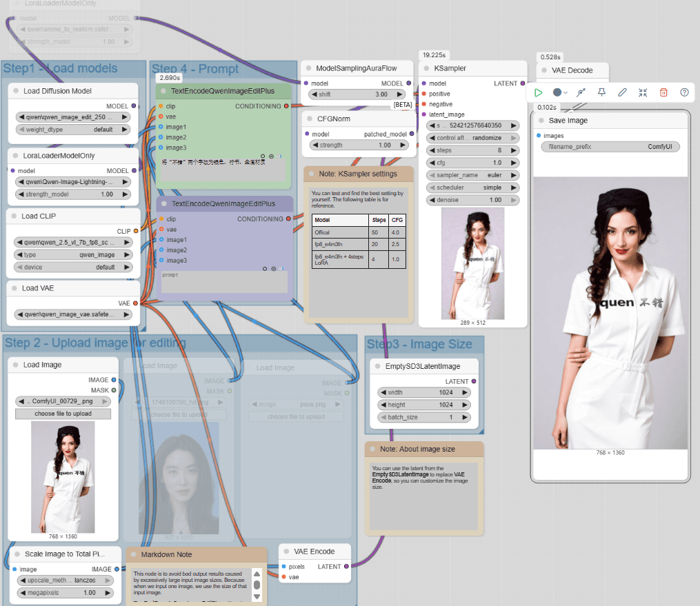The width and height of the screenshot is (700, 606).
Task: Open the node color picker circle
Action: tap(558, 92)
